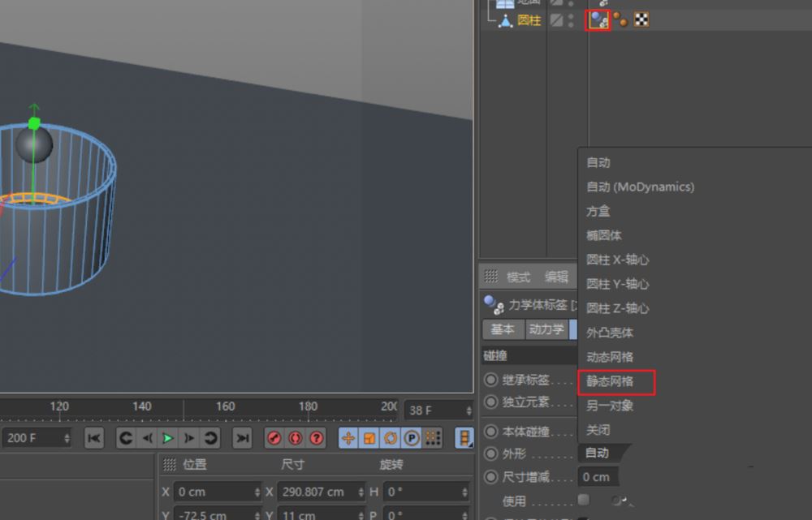This screenshot has width=812, height=520.
Task: Step forward one frame
Action: [189, 438]
